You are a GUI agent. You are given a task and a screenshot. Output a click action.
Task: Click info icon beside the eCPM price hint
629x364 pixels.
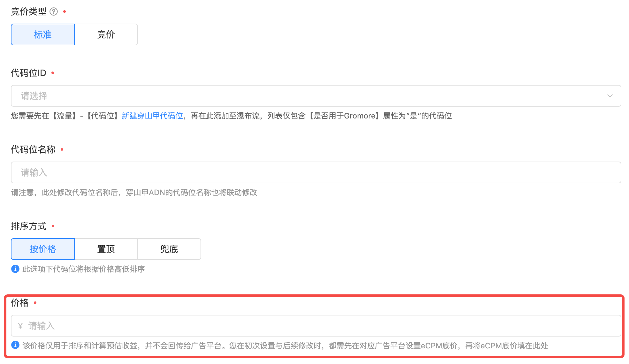[x=15, y=345]
